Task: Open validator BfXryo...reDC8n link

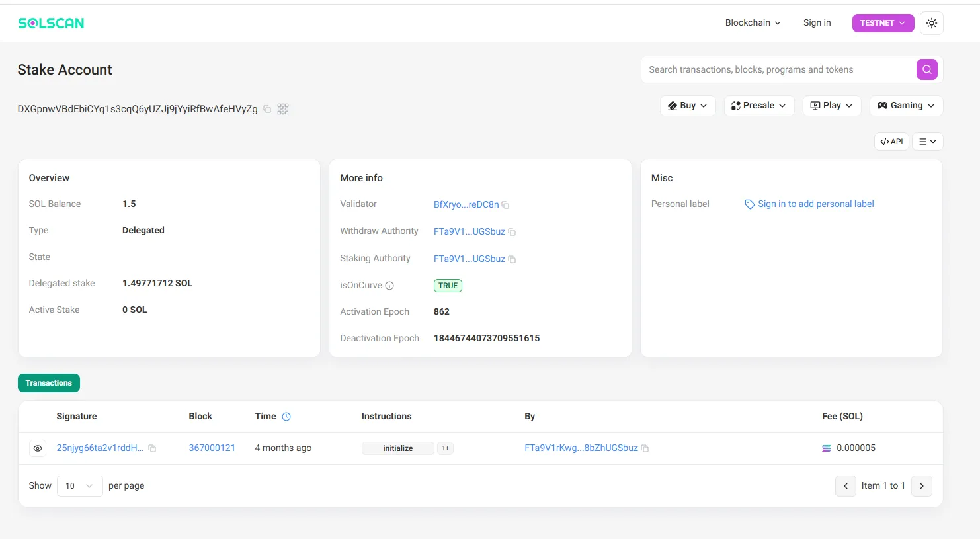Action: (466, 205)
